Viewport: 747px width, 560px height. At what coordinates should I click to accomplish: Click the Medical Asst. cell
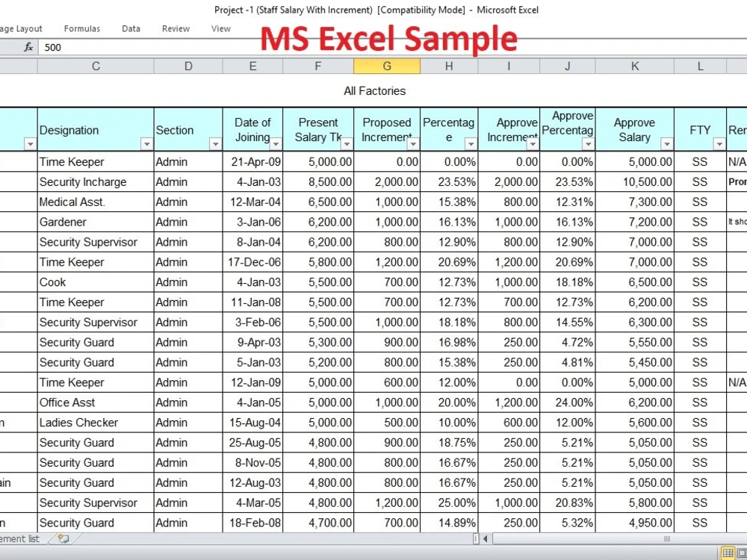click(x=96, y=202)
